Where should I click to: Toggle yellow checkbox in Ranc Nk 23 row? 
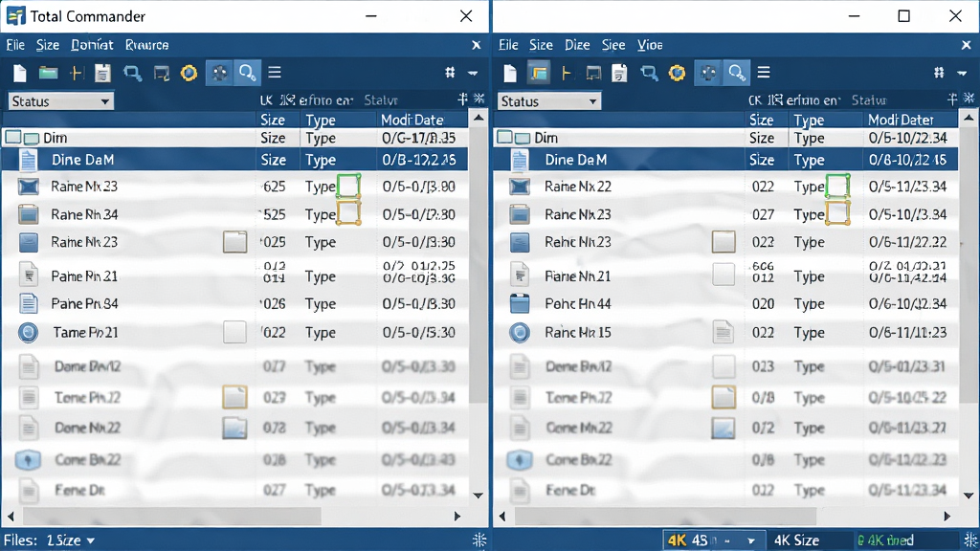tap(837, 213)
